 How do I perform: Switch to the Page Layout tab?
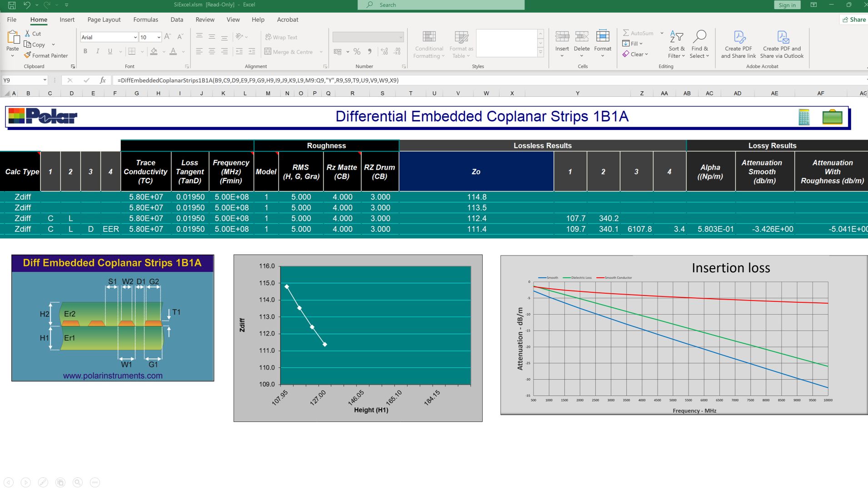[x=104, y=20]
